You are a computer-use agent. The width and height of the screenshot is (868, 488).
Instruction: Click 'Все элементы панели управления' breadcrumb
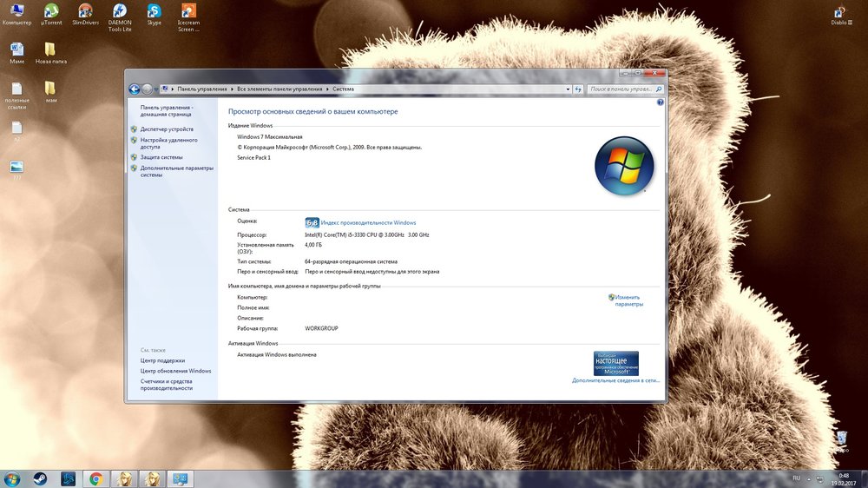click(279, 89)
